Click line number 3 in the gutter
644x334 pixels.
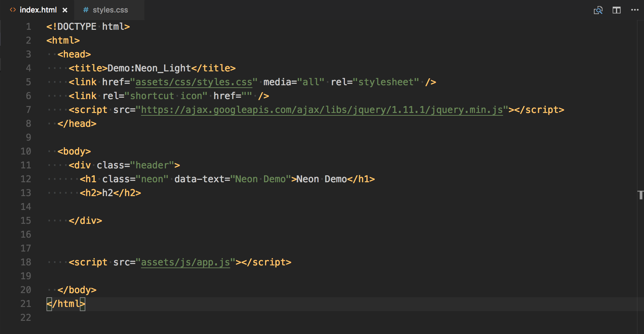pos(28,54)
